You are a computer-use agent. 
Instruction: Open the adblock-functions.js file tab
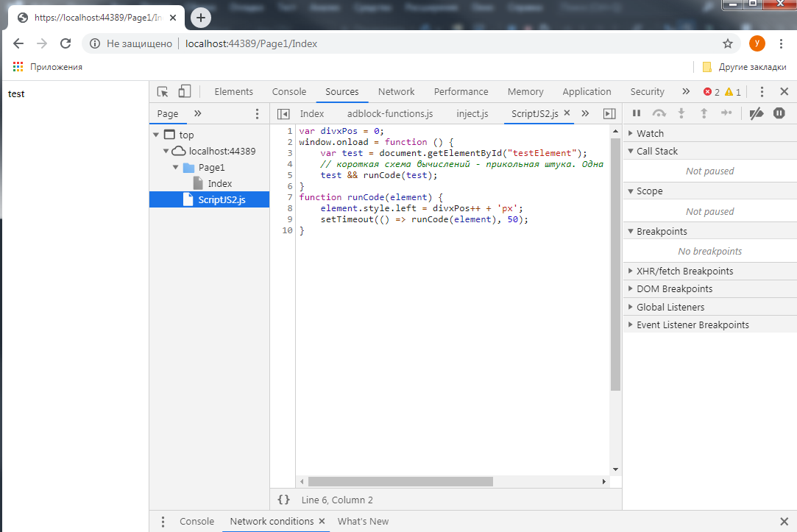pos(389,114)
